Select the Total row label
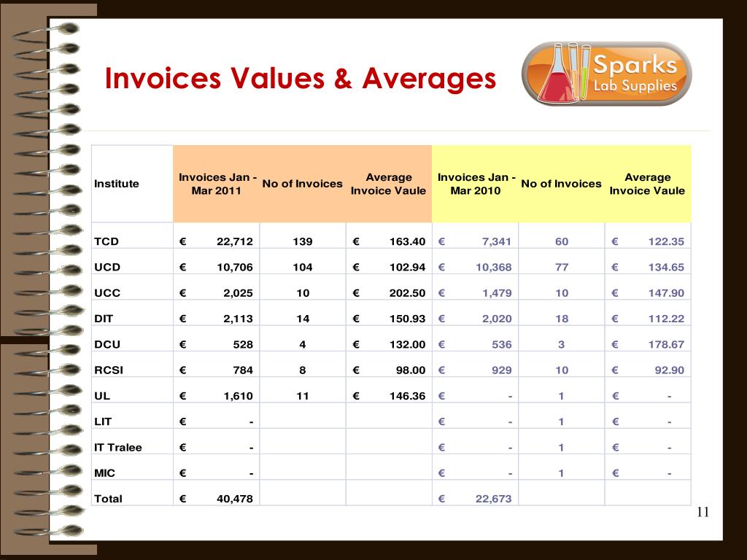Viewport: 747px width, 560px height. (x=108, y=499)
